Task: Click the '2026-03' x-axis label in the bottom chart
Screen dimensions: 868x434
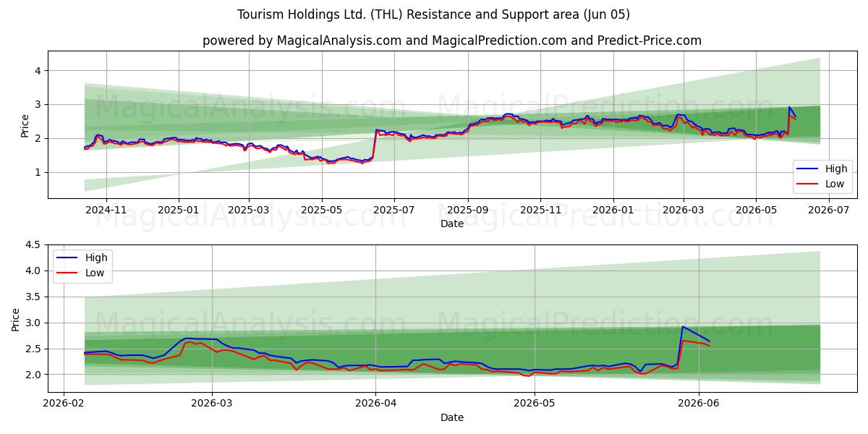Action: pyautogui.click(x=212, y=403)
